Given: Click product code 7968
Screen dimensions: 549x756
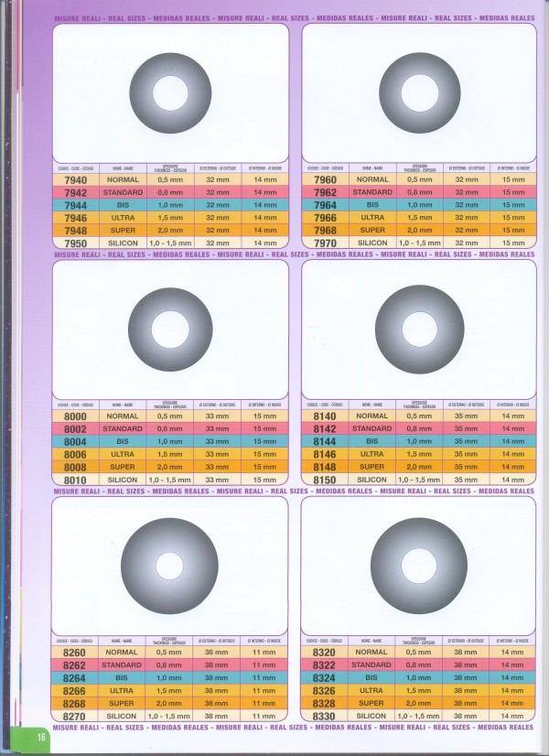Looking at the screenshot, I should 326,231.
